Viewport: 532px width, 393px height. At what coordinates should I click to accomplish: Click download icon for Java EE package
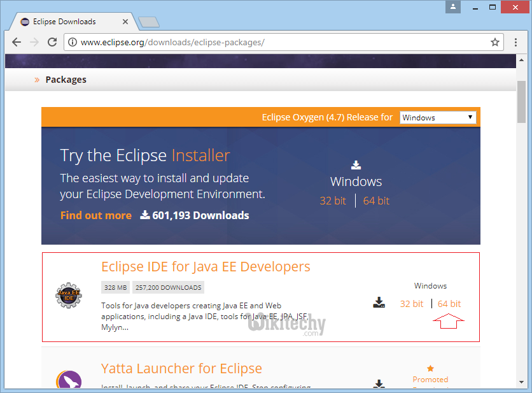[379, 303]
